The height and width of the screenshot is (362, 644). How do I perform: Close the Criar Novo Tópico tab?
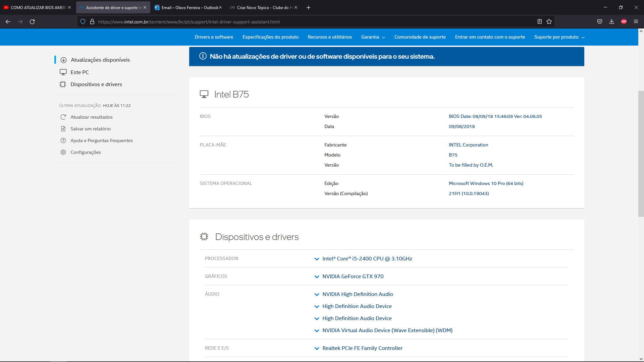click(296, 8)
